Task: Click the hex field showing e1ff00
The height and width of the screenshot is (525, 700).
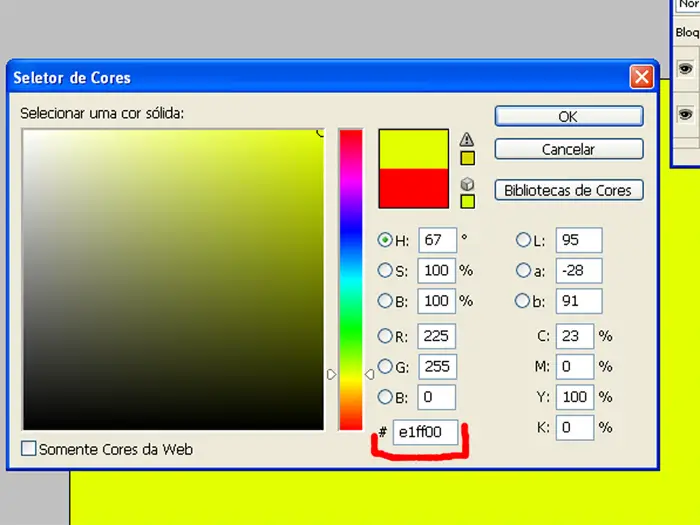Action: coord(426,433)
